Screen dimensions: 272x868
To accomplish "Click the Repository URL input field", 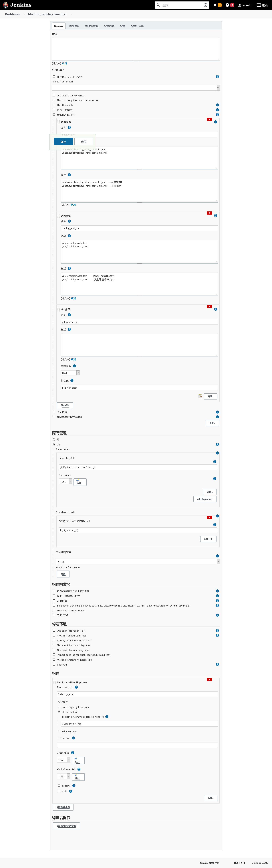I will (x=138, y=467).
